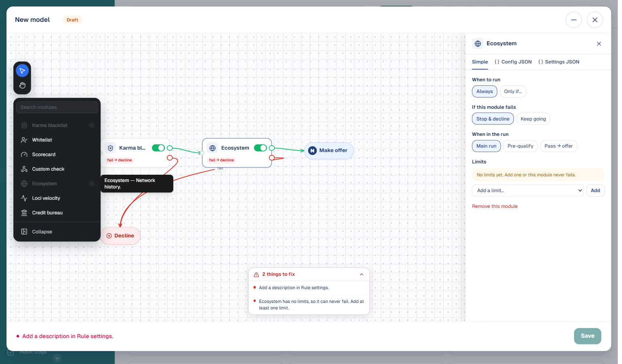The width and height of the screenshot is (622, 364).
Task: Choose Keep going on failure
Action: 533,119
